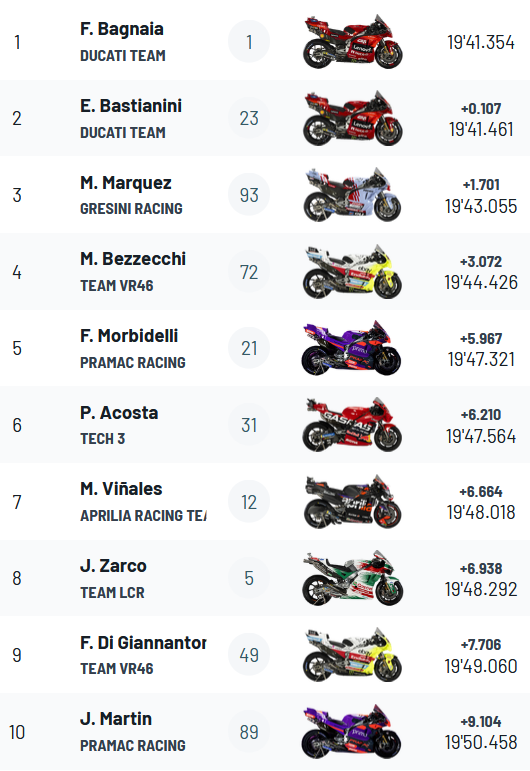Viewport: 530px width, 771px height.
Task: Select Bastianini's Ducati Team bike picture
Action: click(x=353, y=118)
